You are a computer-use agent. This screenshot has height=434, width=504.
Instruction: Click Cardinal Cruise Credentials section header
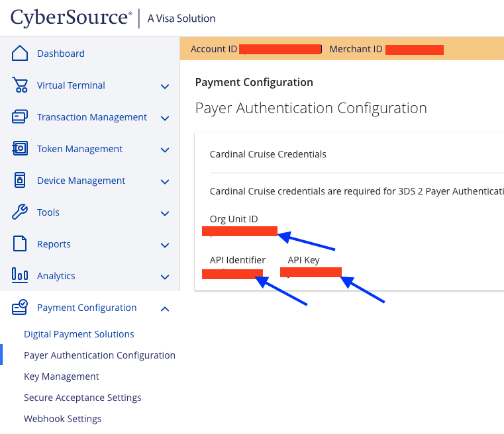point(268,154)
